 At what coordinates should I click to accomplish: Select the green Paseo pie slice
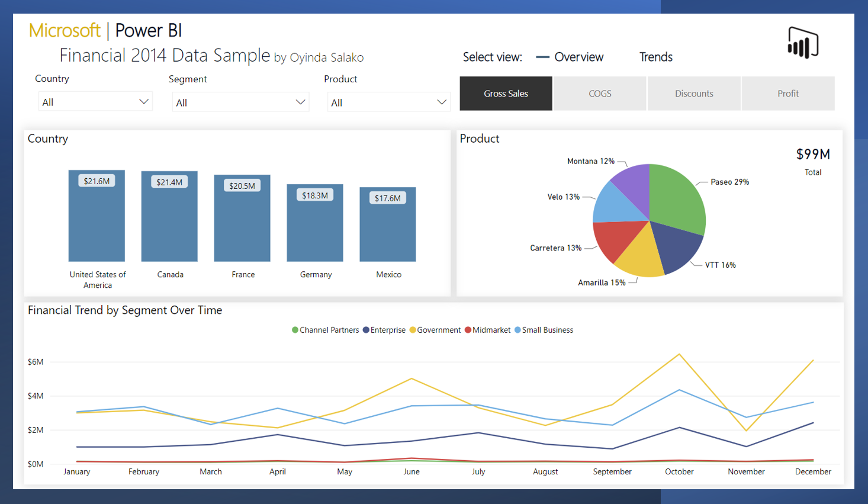click(677, 198)
